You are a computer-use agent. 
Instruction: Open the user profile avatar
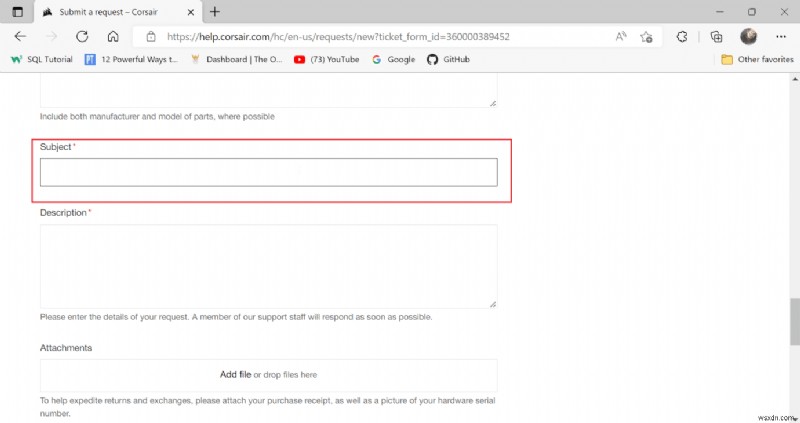pos(748,36)
